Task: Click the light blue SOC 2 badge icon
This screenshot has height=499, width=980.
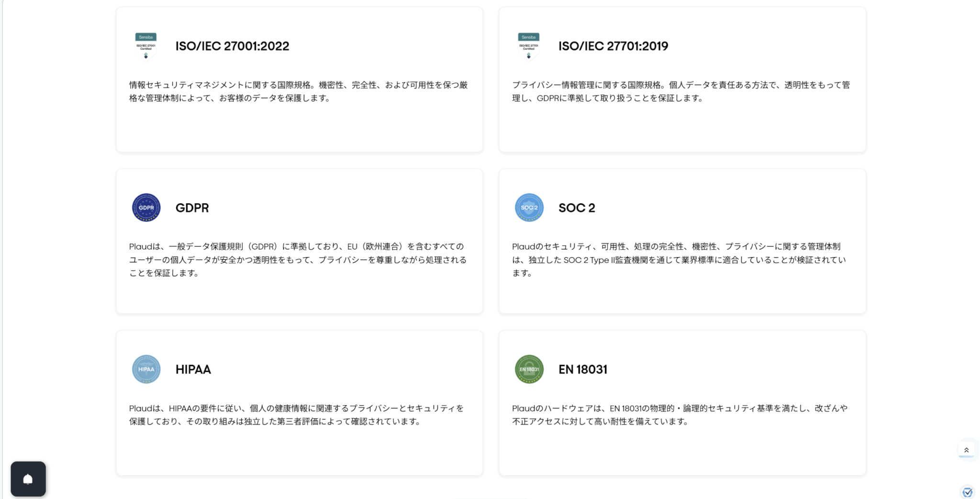Action: click(529, 207)
